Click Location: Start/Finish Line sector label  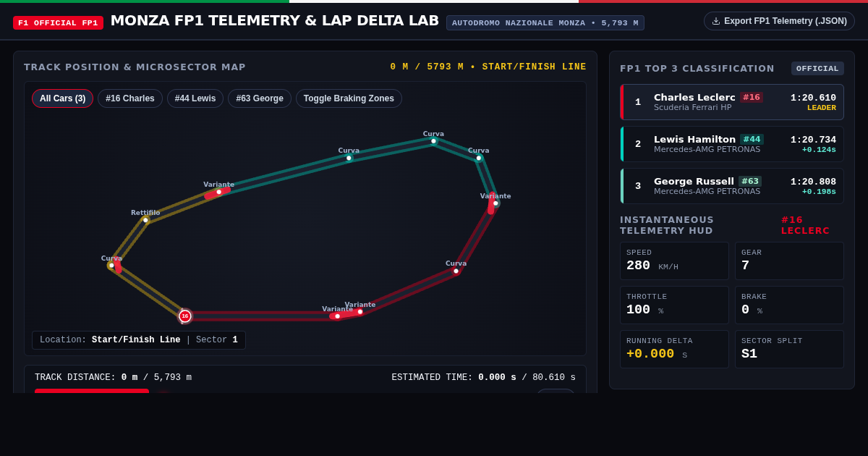pyautogui.click(x=139, y=340)
